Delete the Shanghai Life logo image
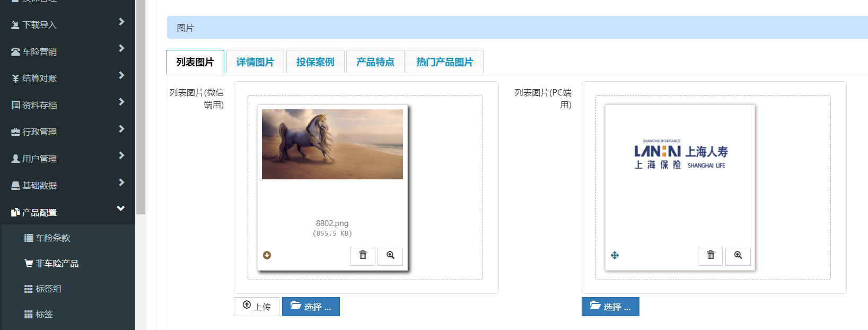The height and width of the screenshot is (330, 868). 711,256
